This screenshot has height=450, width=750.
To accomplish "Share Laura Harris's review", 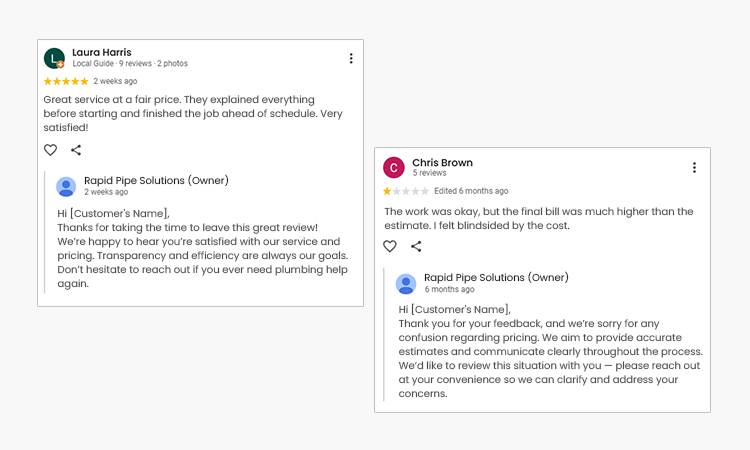I will (x=76, y=150).
